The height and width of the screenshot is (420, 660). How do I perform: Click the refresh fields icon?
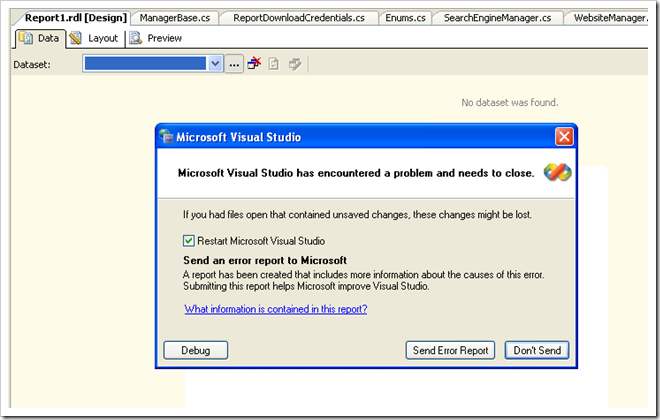click(274, 64)
